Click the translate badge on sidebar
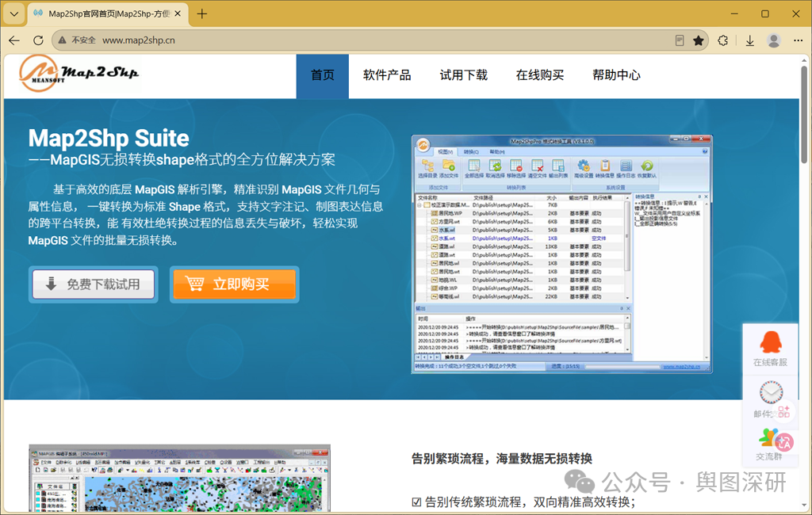 coord(784,443)
